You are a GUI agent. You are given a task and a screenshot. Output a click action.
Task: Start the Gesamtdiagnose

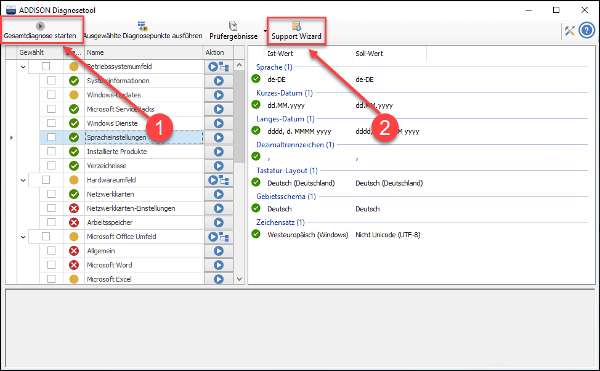[x=40, y=31]
